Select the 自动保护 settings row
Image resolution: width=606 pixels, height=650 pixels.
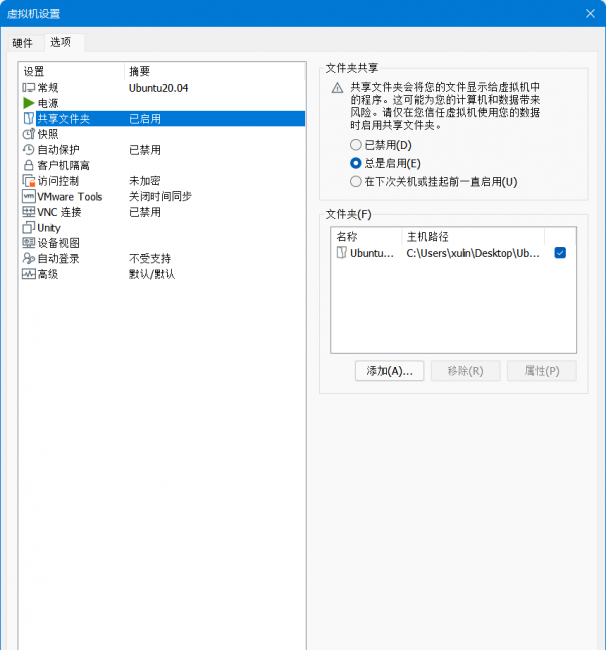click(x=163, y=150)
